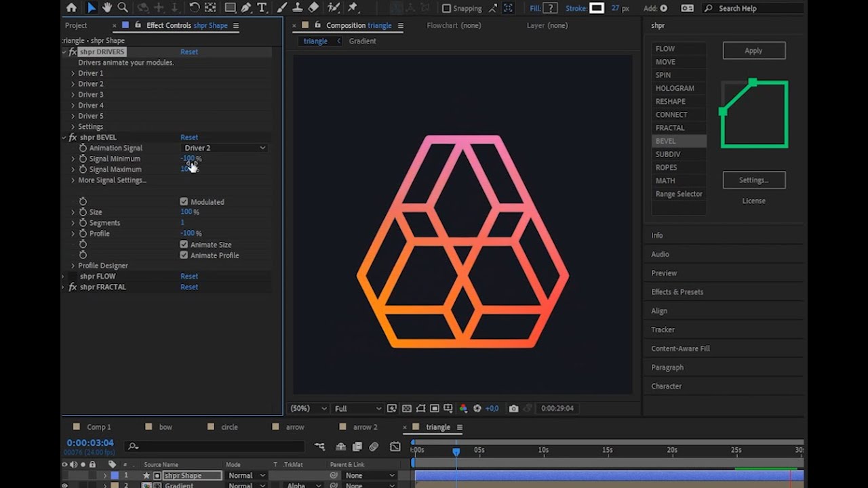Image resolution: width=868 pixels, height=488 pixels.
Task: Click the motion blur icon in timeline
Action: 374,447
